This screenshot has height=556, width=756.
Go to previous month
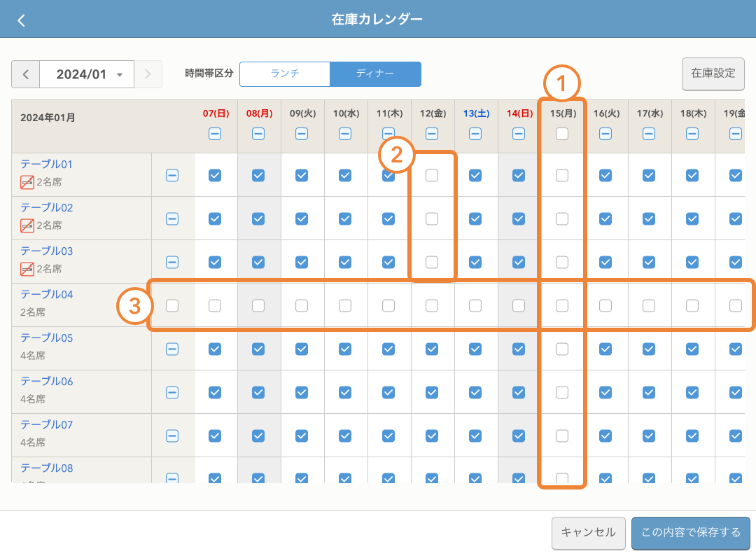(26, 74)
